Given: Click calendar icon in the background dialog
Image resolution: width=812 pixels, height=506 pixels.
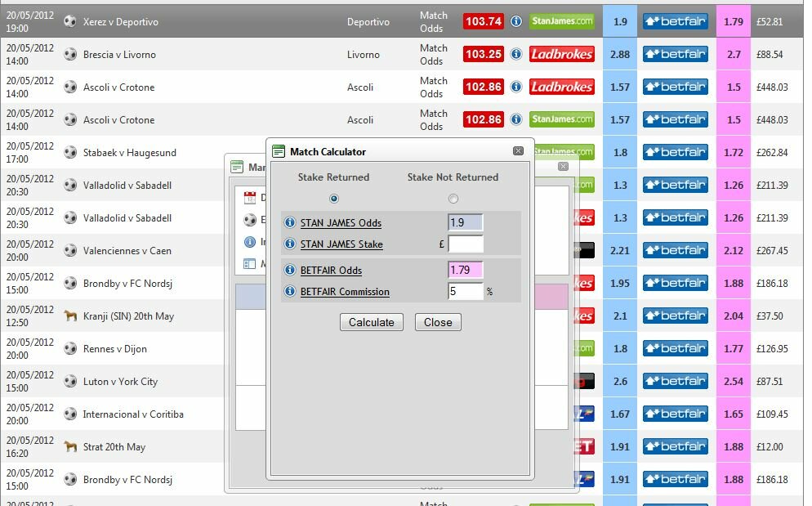Looking at the screenshot, I should 250,197.
